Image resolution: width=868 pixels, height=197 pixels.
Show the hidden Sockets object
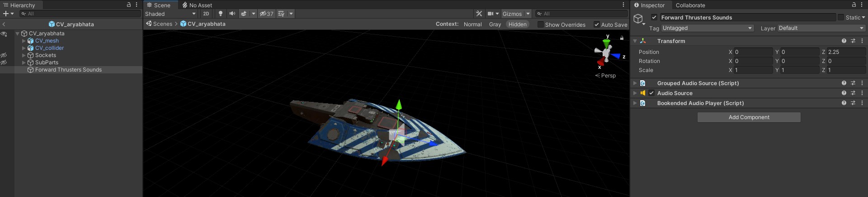pos(4,55)
